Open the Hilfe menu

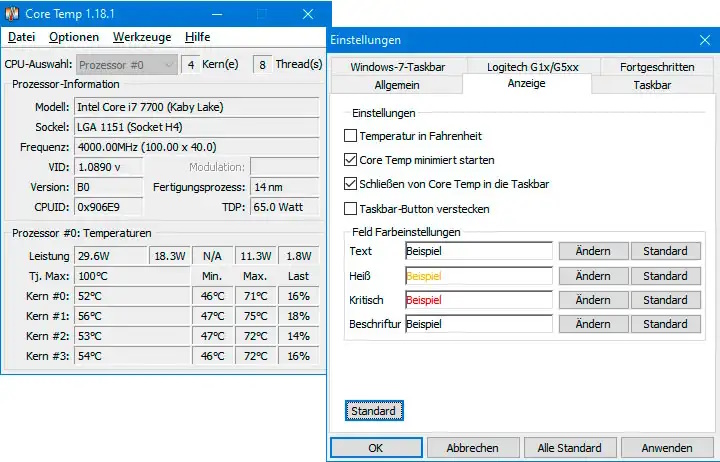tap(197, 37)
